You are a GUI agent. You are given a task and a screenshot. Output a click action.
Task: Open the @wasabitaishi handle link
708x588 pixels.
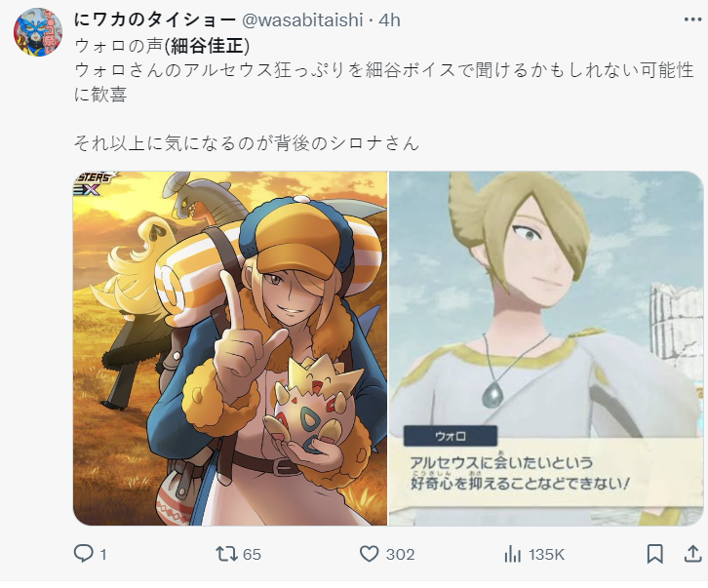(x=302, y=20)
